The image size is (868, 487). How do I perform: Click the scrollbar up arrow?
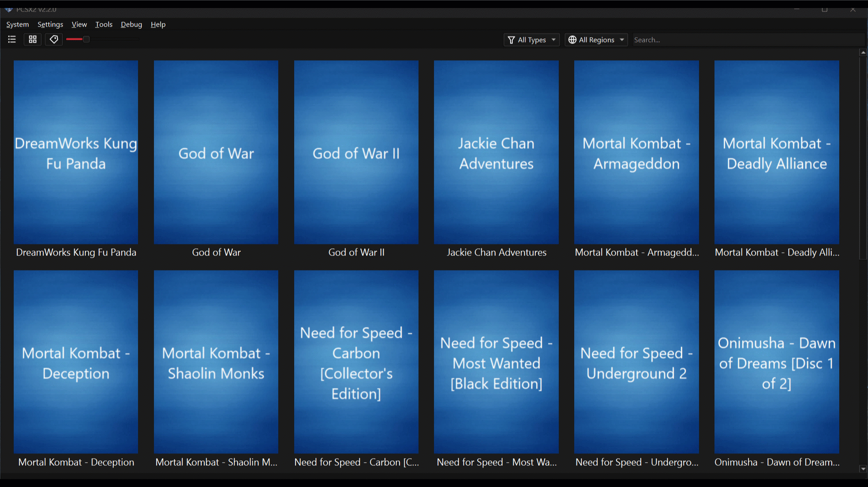(x=863, y=53)
